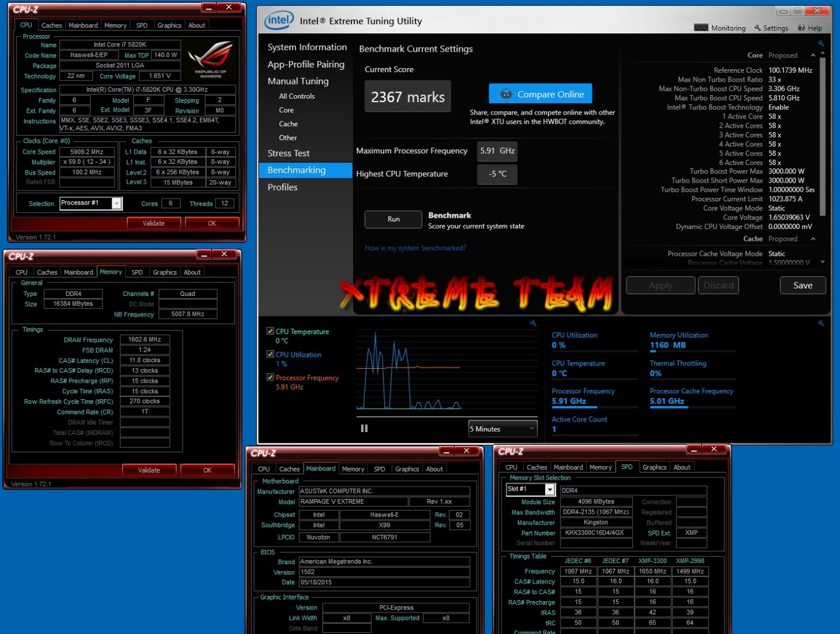Click the 2367 marks current score box
The width and height of the screenshot is (840, 634).
click(x=408, y=96)
